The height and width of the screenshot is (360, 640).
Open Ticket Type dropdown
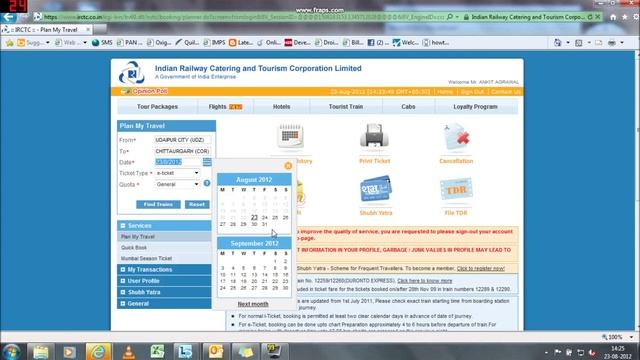[x=178, y=173]
